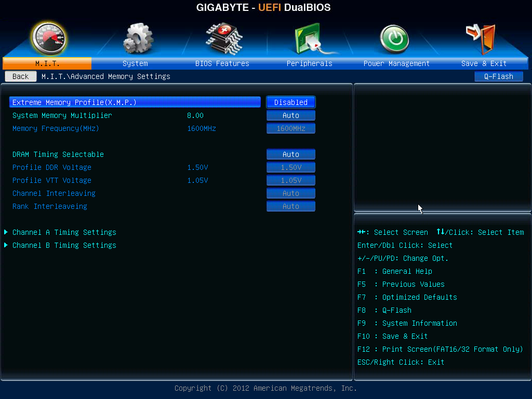532x399 pixels.
Task: Click the 8.00 multiplier value
Action: [195, 115]
